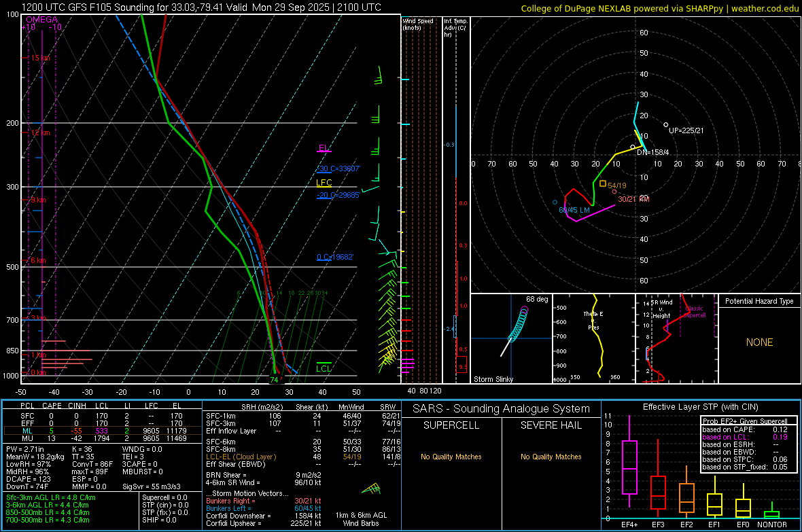
Task: Click the '12 km' height label
Action: [x=40, y=132]
